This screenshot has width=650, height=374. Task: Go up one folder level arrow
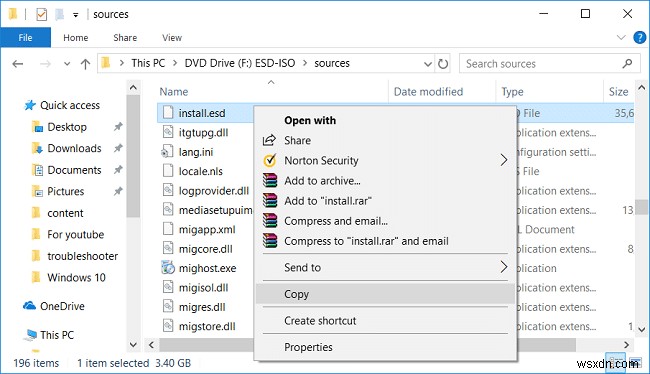85,64
